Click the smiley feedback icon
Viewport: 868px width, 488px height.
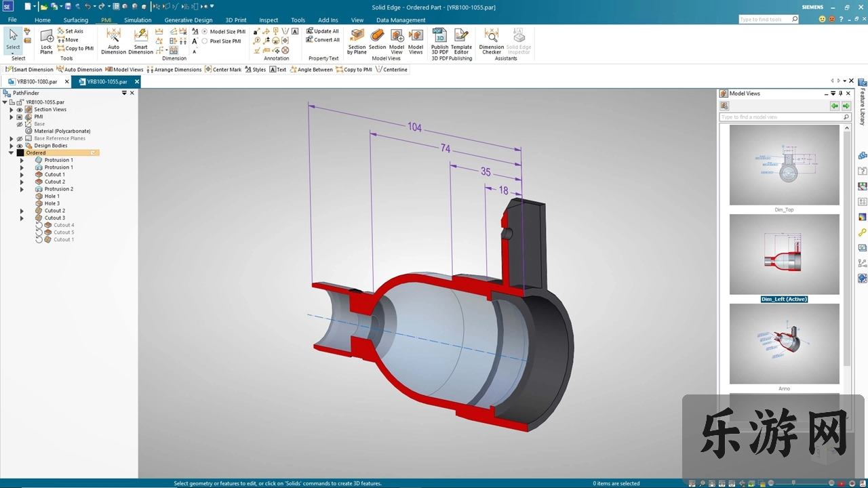point(823,20)
